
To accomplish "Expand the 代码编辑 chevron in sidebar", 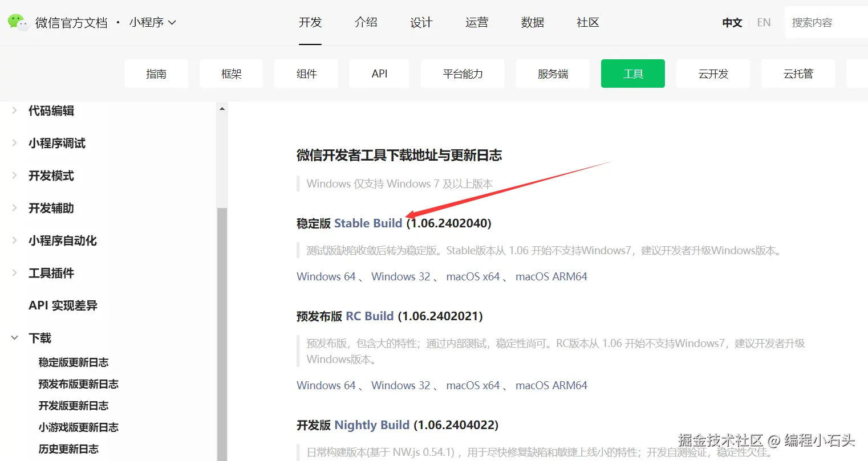I will point(14,111).
